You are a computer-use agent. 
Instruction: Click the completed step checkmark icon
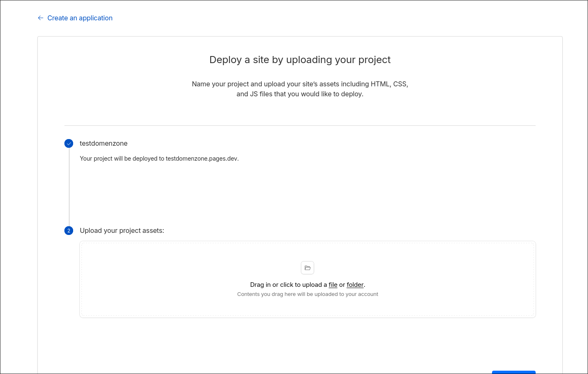point(69,144)
